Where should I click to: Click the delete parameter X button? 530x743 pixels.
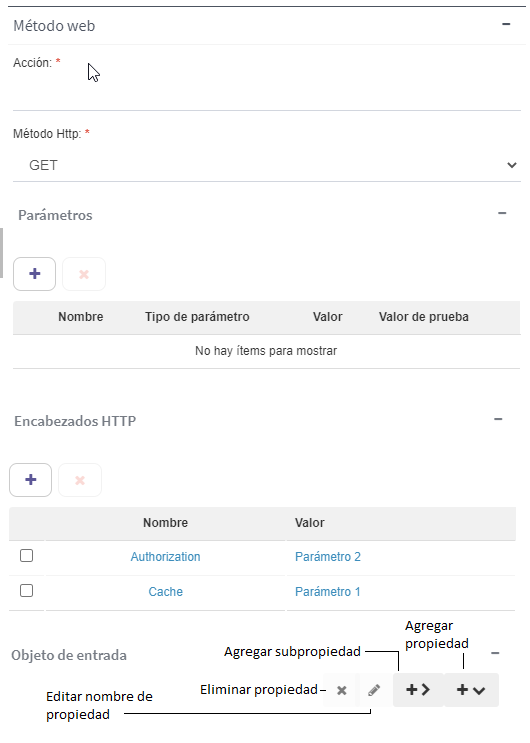[84, 274]
